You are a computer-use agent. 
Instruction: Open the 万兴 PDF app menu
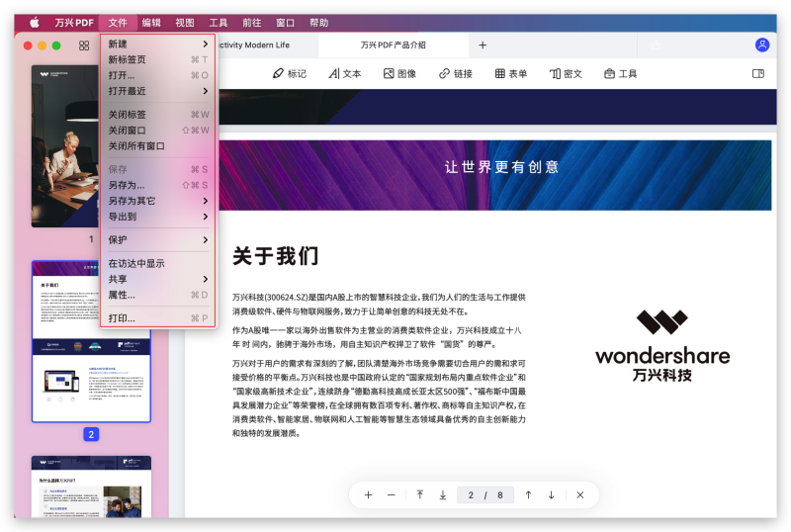tap(74, 23)
